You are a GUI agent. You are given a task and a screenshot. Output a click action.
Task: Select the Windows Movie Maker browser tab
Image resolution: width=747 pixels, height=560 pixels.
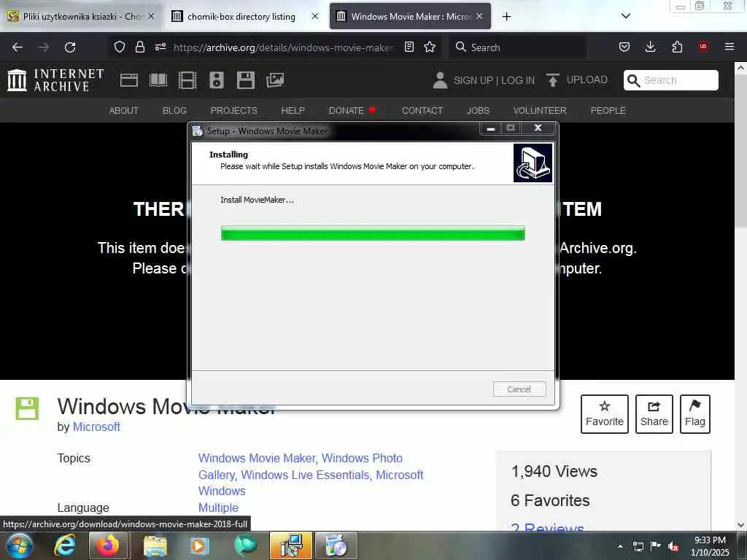410,16
